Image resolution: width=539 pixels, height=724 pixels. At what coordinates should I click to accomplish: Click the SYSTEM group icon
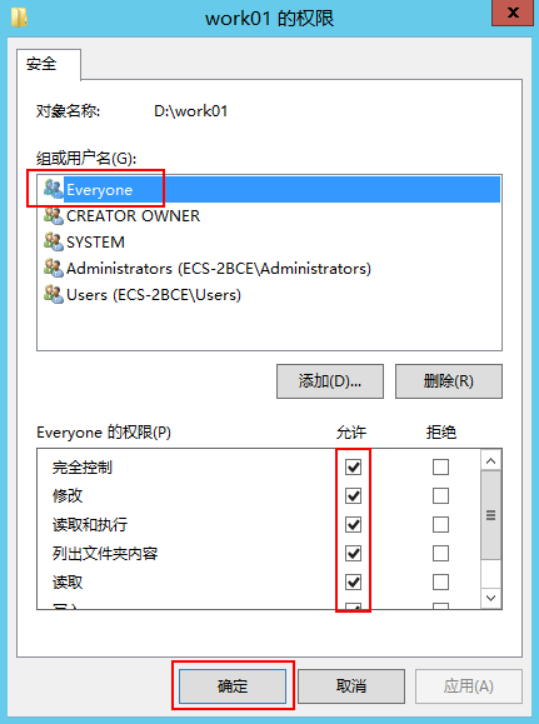[x=53, y=242]
